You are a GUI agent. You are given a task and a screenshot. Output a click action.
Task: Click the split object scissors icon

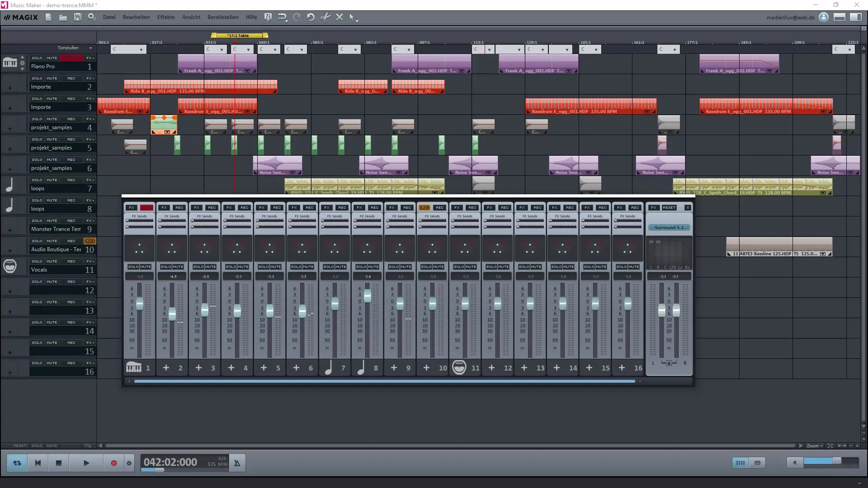325,17
